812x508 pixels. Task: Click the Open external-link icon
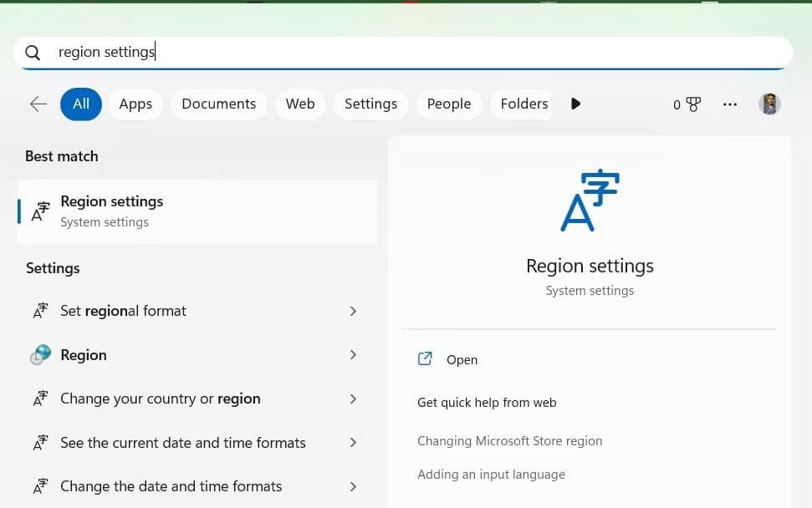426,359
